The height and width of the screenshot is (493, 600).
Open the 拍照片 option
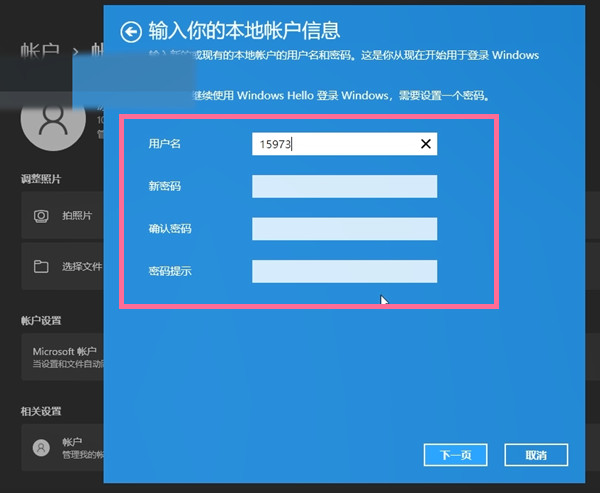[76, 215]
